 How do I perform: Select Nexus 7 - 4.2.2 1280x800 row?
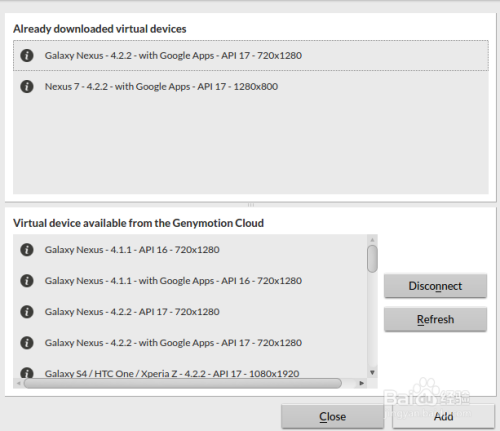tap(251, 86)
